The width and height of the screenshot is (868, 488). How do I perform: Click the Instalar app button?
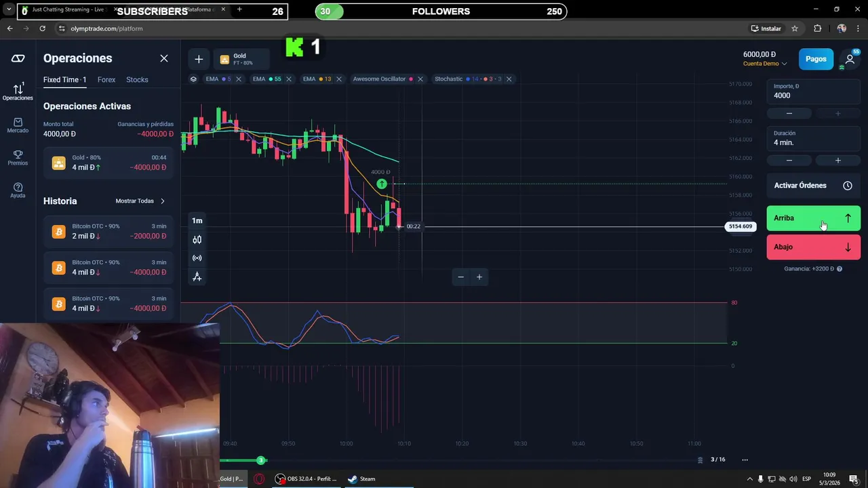(766, 28)
